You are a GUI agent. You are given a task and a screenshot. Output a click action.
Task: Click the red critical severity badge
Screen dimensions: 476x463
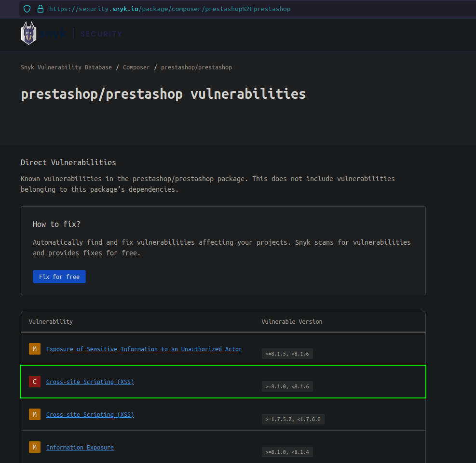pos(34,382)
